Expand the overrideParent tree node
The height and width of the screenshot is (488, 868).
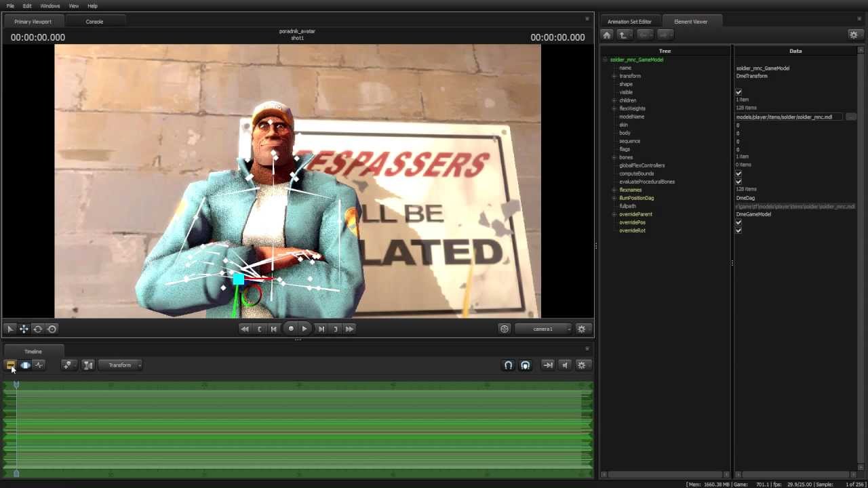coord(614,214)
